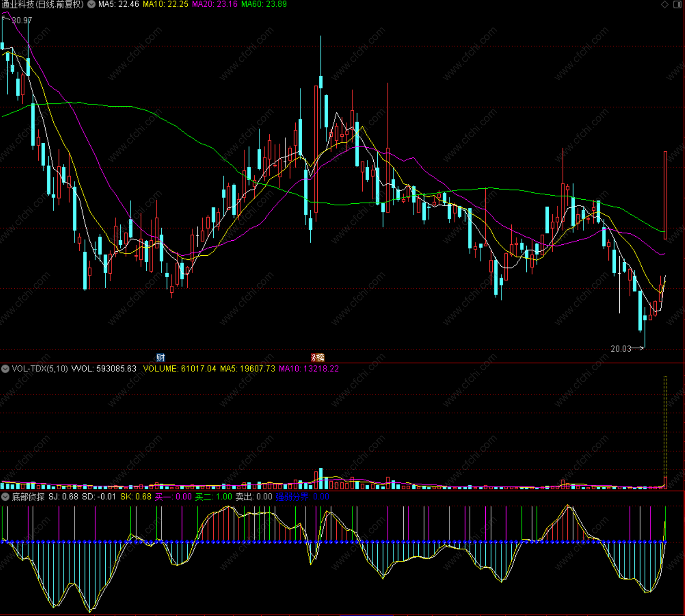Click the magenta 买一 signal label
This screenshot has height=616, width=685.
point(173,497)
